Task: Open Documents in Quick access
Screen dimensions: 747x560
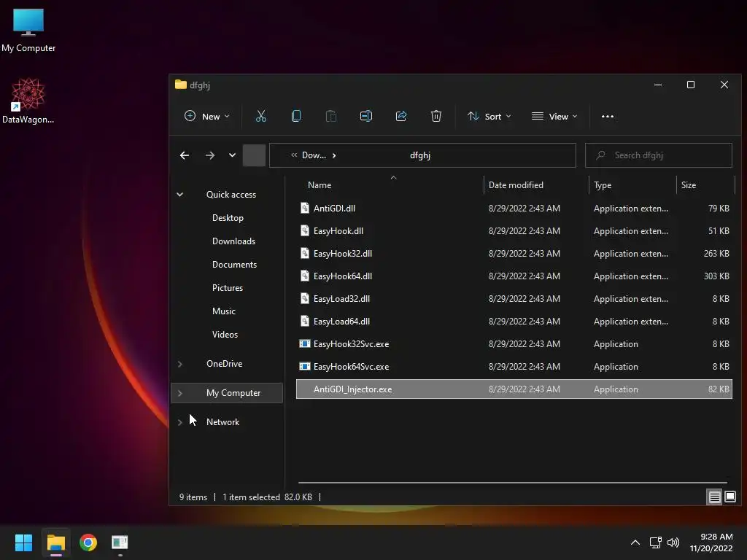Action: (x=234, y=264)
